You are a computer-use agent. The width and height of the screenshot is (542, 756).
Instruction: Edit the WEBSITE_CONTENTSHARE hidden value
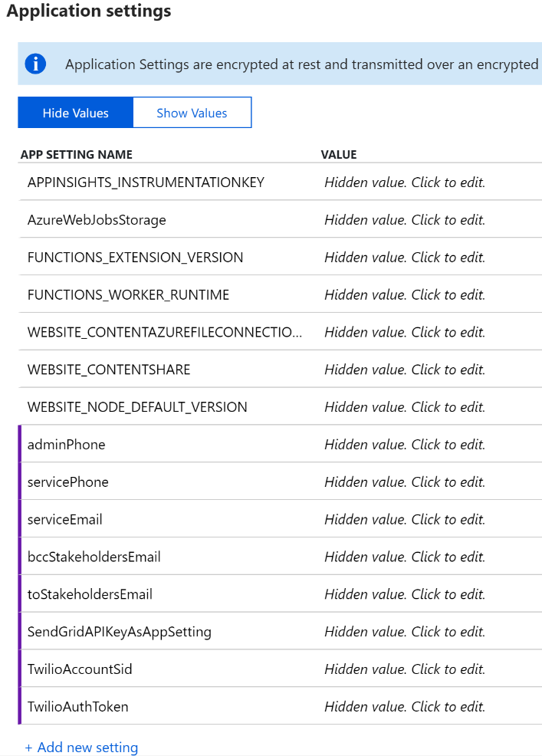pos(405,370)
